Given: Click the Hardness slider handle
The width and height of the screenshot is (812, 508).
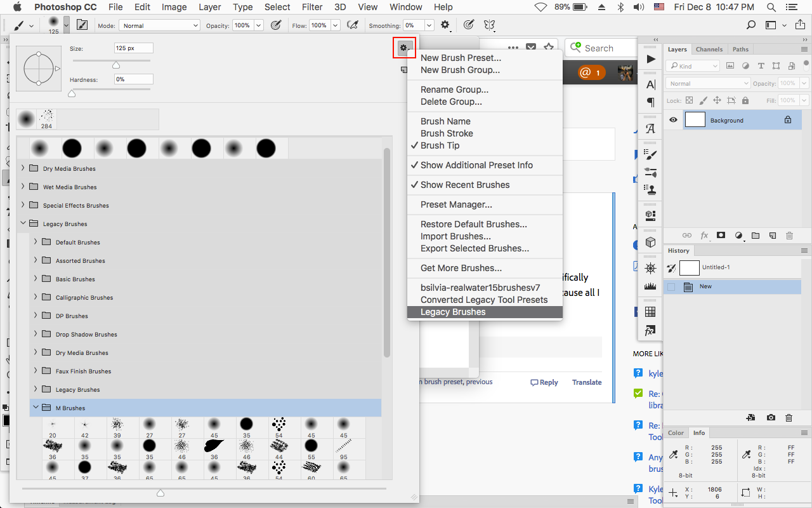Looking at the screenshot, I should [72, 93].
